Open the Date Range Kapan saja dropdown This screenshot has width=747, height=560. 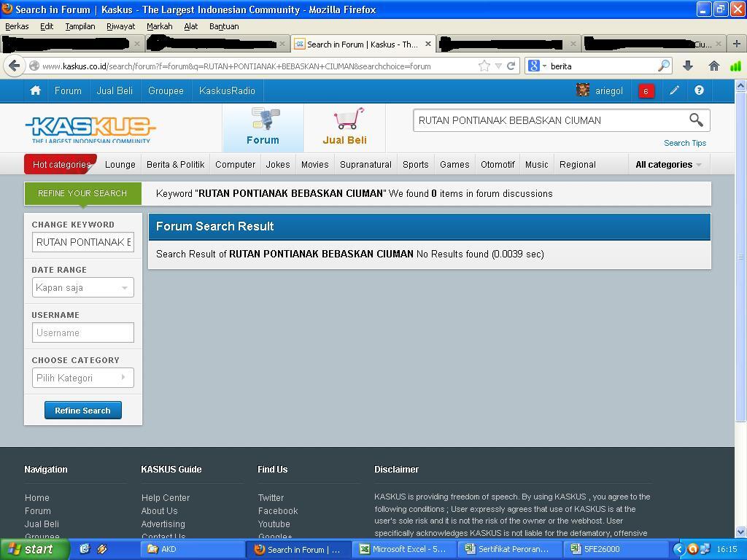click(83, 287)
